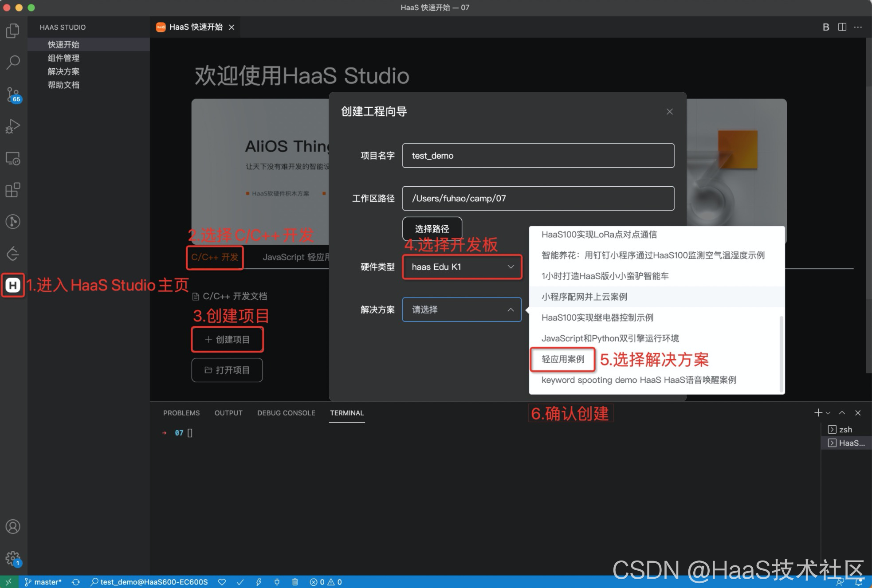Click the plug icon in status bar
The height and width of the screenshot is (588, 872).
277,582
